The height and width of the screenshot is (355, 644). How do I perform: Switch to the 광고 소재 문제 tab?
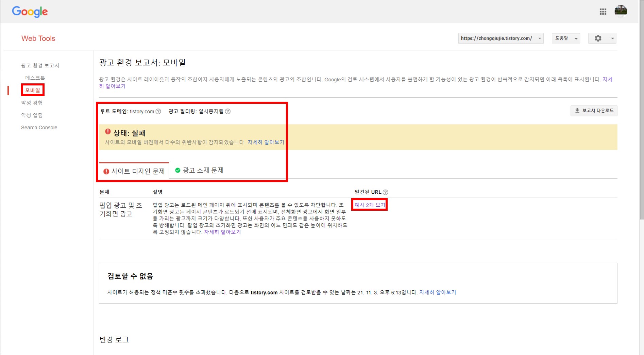click(x=199, y=171)
